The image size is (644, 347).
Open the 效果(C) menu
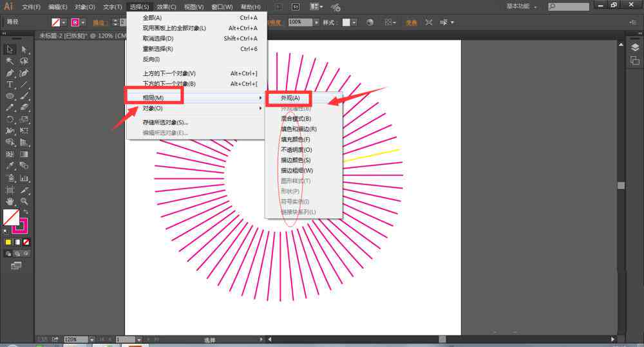[166, 7]
